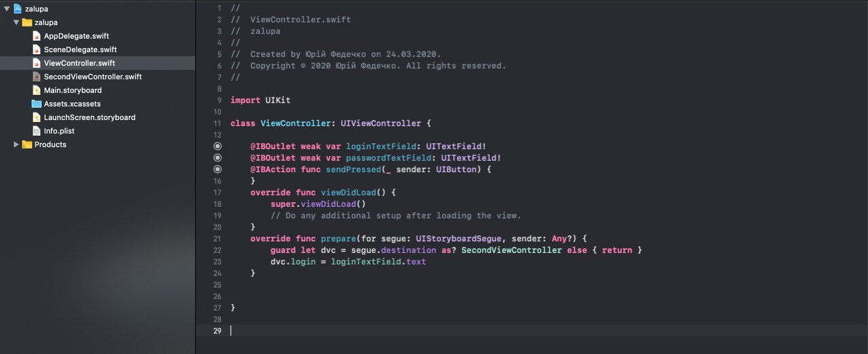Click the word UIKit in the import line
Screen dimensions: 868x354
[278, 100]
